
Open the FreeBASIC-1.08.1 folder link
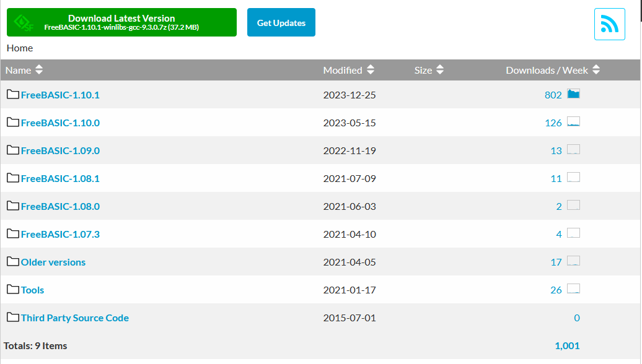tap(60, 178)
